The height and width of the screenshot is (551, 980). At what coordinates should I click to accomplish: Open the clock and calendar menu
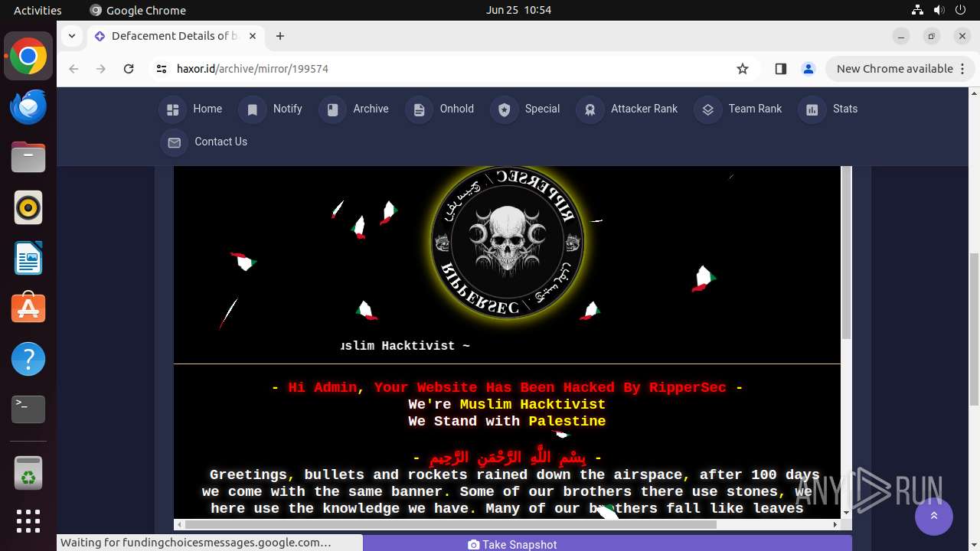pyautogui.click(x=518, y=10)
